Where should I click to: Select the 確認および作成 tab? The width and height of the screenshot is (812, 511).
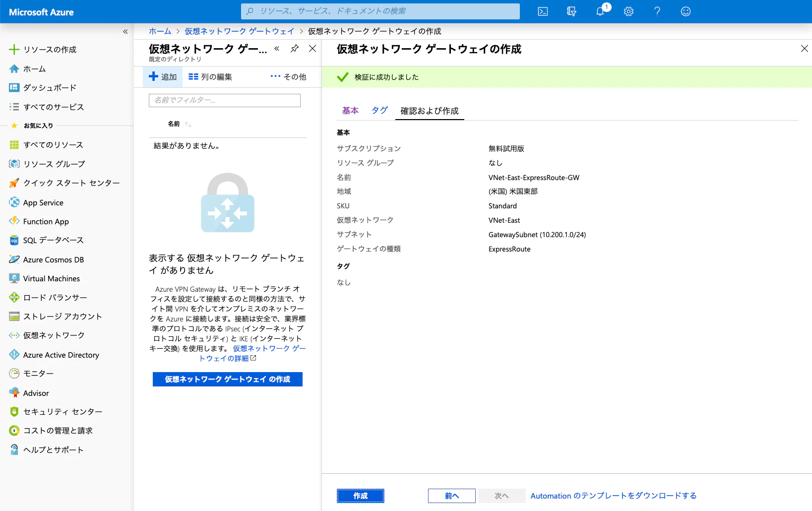click(x=430, y=111)
